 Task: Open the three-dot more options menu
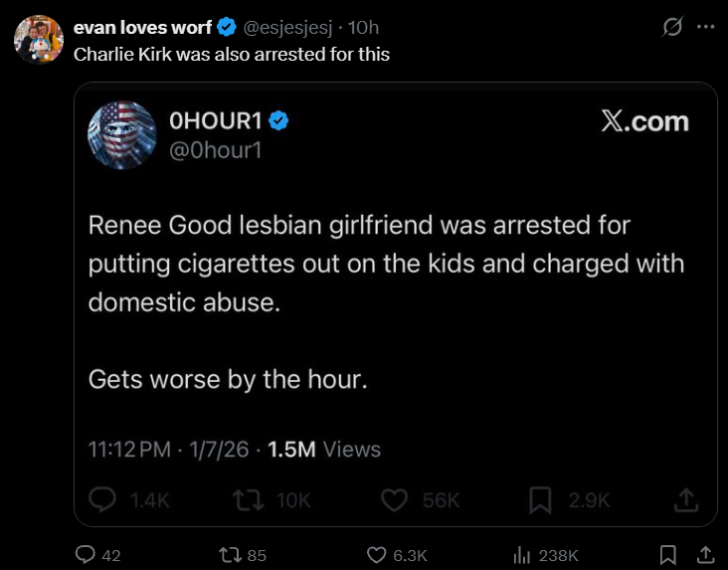[x=705, y=27]
